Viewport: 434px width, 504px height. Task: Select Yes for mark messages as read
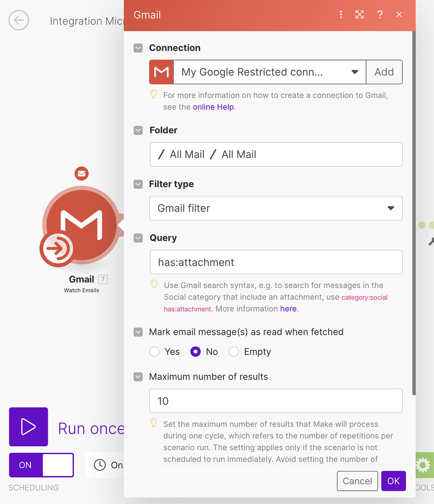click(154, 351)
